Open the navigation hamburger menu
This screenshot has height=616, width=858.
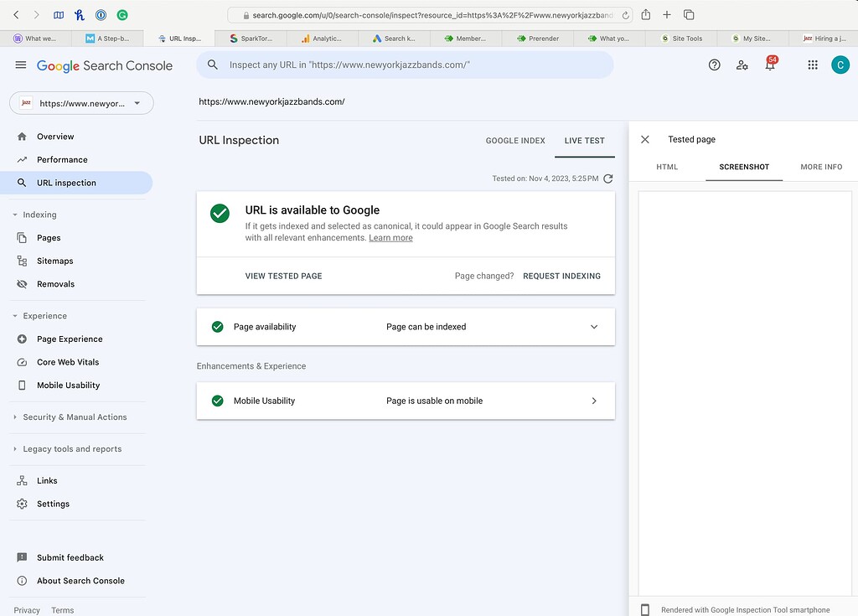[x=21, y=65]
